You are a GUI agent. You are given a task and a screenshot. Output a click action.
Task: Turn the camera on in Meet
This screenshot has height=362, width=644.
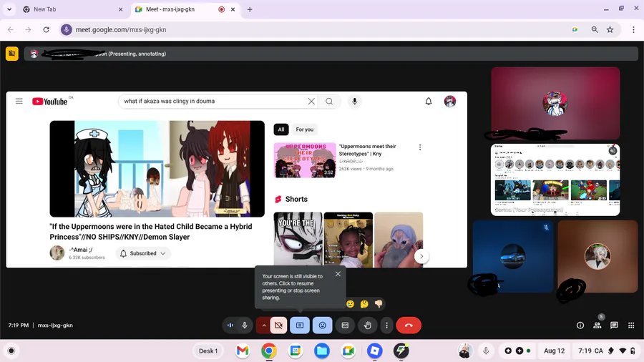[x=278, y=326]
